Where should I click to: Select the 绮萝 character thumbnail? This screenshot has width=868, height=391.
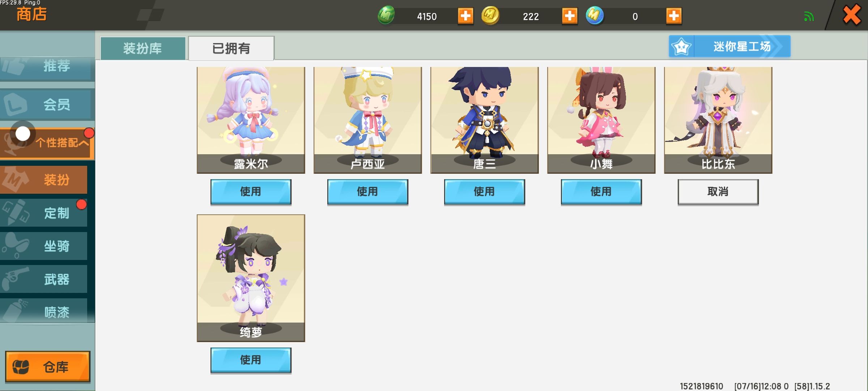pyautogui.click(x=251, y=278)
